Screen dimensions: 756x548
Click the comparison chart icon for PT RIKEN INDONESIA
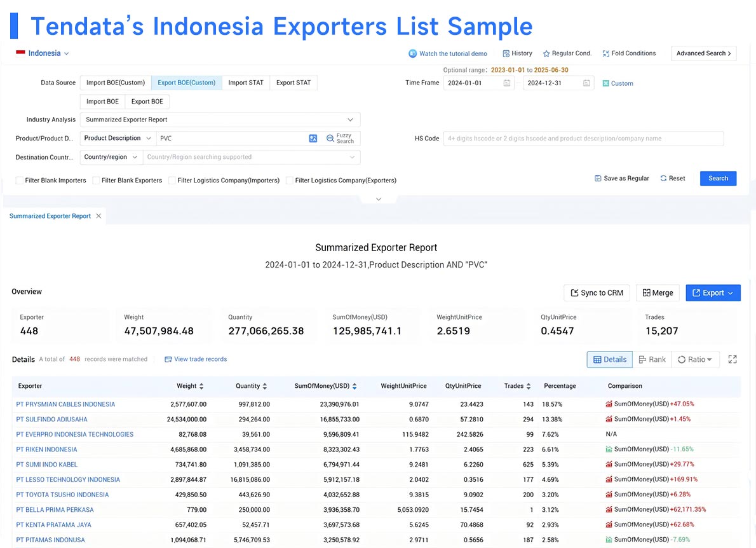(609, 449)
